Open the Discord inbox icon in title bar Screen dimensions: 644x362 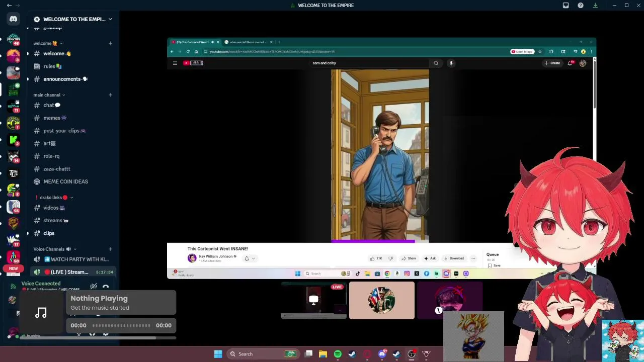tap(566, 5)
